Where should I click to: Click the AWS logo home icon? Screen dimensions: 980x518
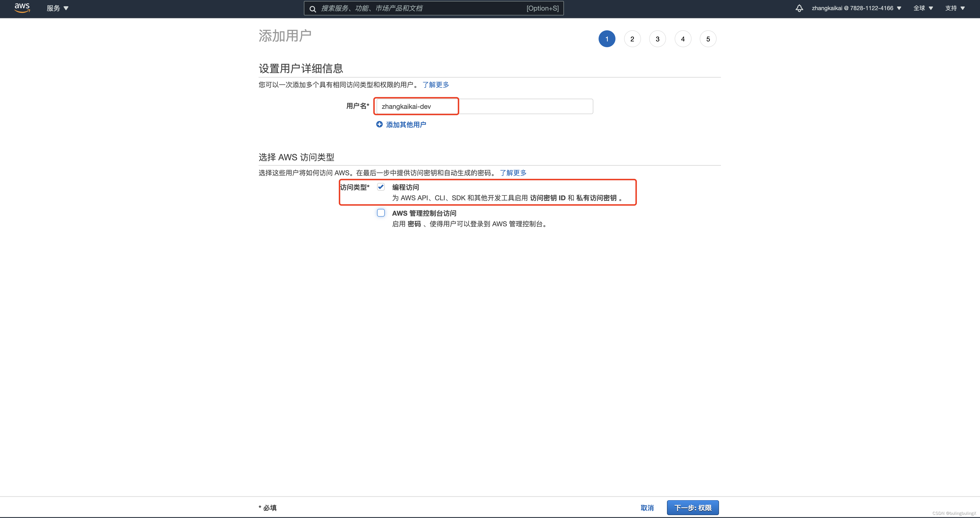click(x=22, y=8)
